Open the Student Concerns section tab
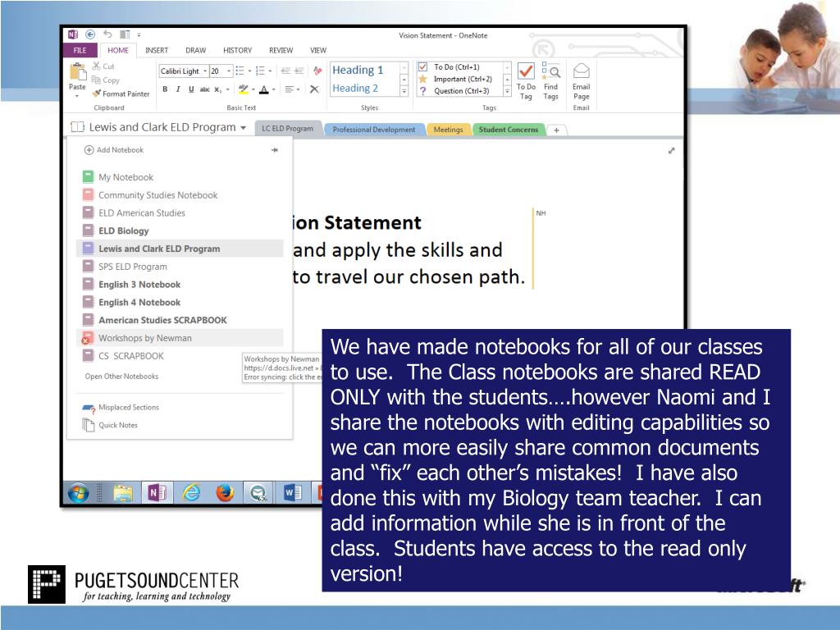The width and height of the screenshot is (840, 630). point(509,130)
